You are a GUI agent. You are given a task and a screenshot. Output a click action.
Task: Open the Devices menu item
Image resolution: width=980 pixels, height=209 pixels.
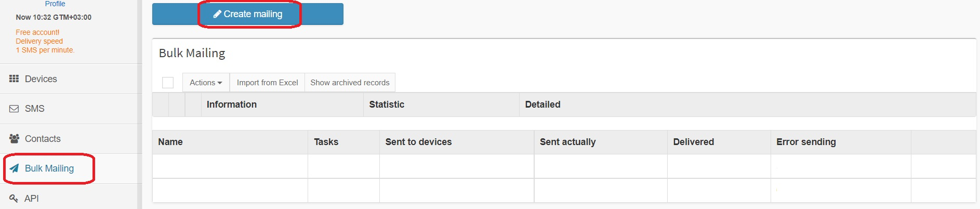click(x=41, y=79)
